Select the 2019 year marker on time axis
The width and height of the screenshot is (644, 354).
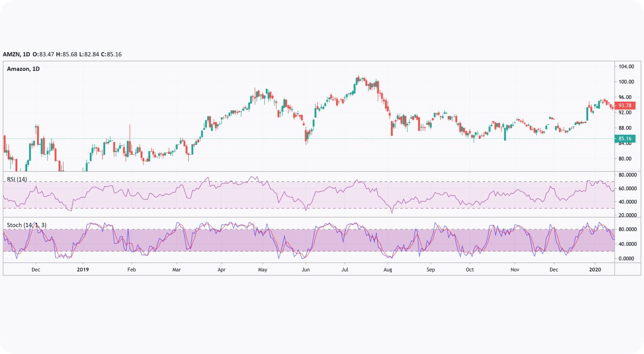[x=83, y=270]
